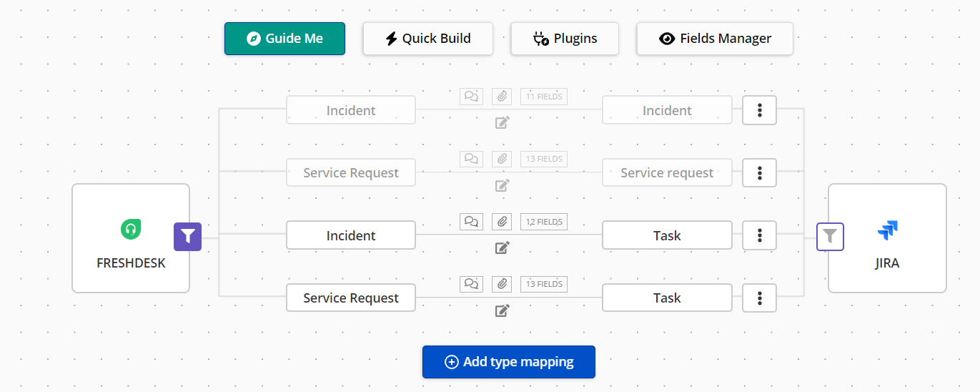Open options menu for Incident-to-Task mapping

click(x=760, y=235)
